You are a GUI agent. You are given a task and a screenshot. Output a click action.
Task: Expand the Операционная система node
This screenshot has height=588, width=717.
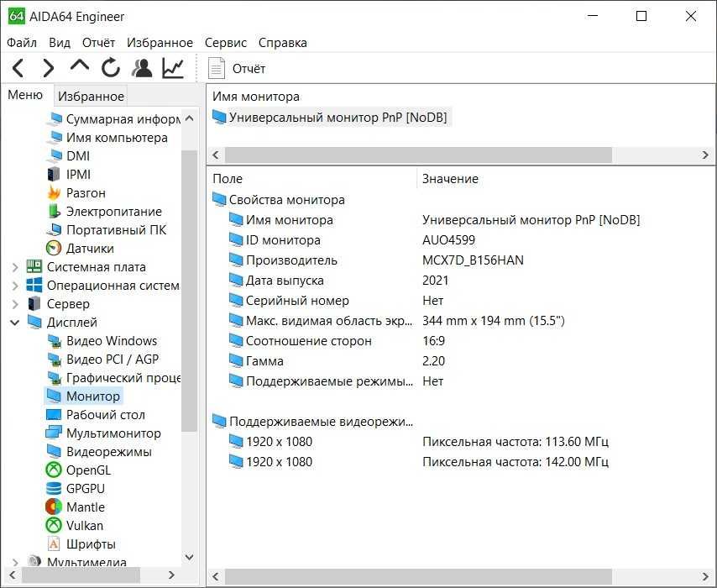pos(15,286)
